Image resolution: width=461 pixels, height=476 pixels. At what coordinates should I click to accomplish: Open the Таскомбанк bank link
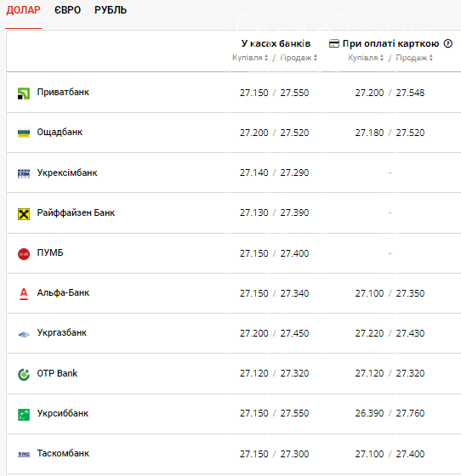point(63,453)
